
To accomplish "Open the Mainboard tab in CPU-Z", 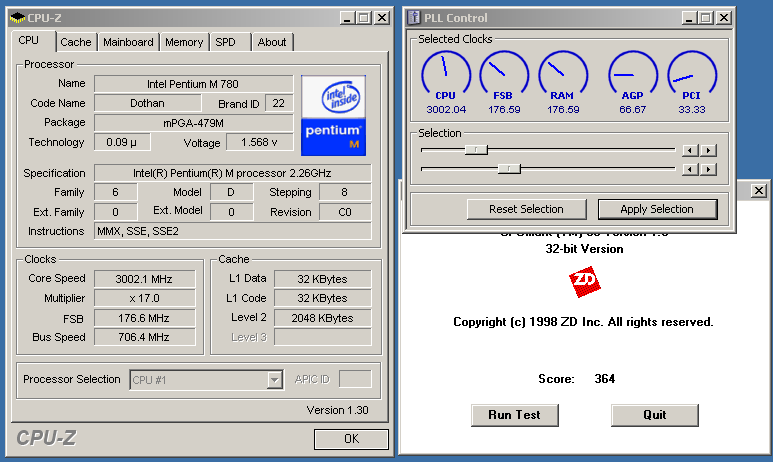I will click(x=128, y=42).
